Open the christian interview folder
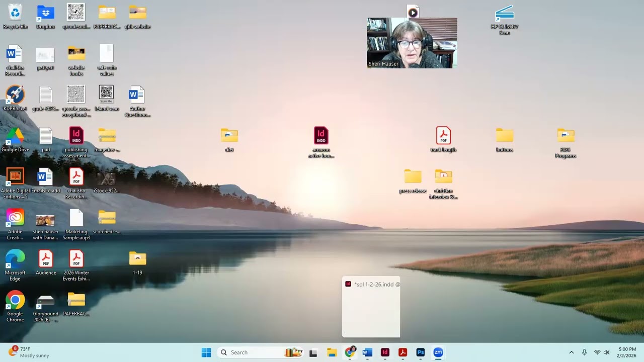 pos(443,184)
